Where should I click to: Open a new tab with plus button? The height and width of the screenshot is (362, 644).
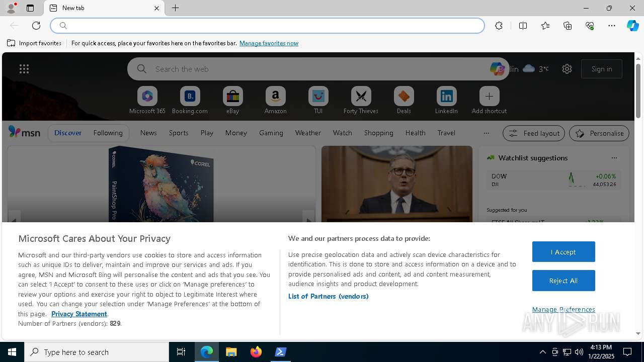coord(175,8)
